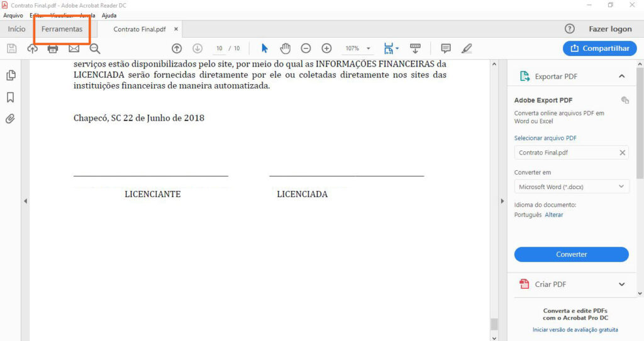644x341 pixels.
Task: Open the Microsoft Word format dropdown
Action: [x=571, y=187]
